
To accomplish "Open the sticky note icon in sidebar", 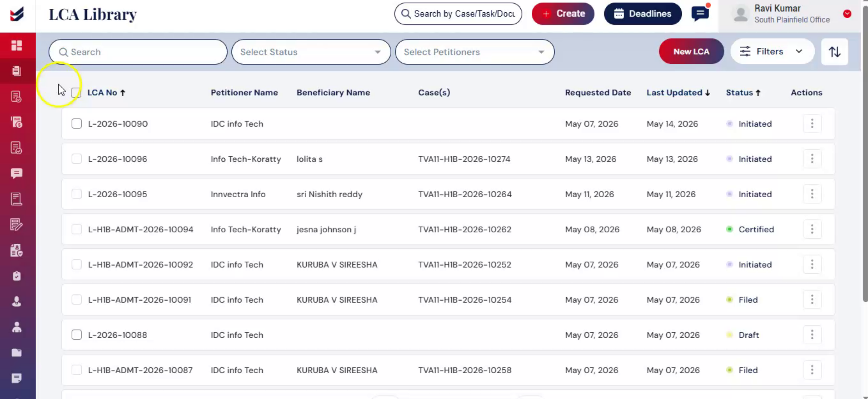I will 17,378.
